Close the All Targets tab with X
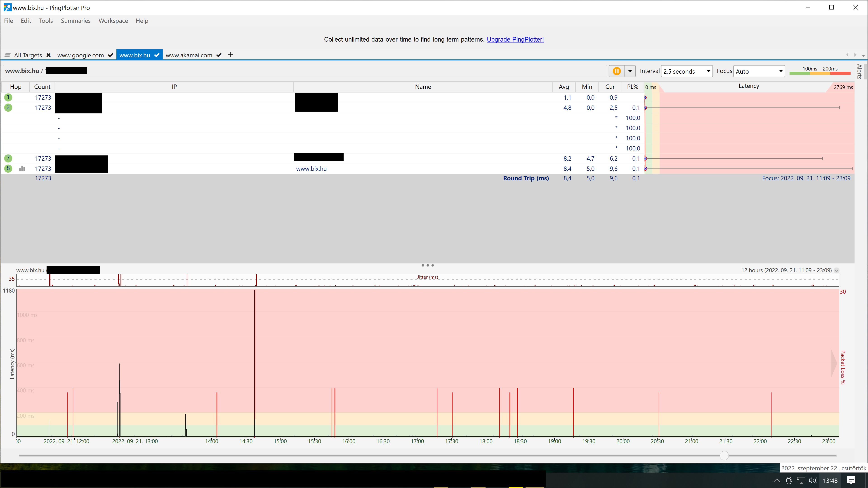This screenshot has width=868, height=488. click(49, 55)
